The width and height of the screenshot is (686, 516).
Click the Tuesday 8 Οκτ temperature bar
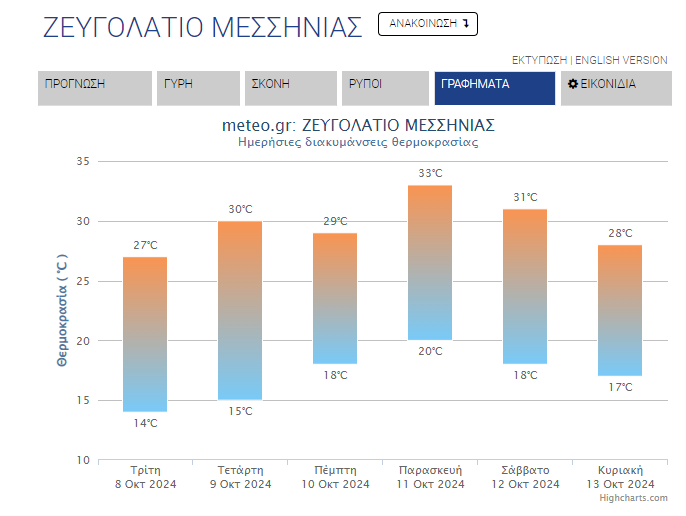(145, 334)
